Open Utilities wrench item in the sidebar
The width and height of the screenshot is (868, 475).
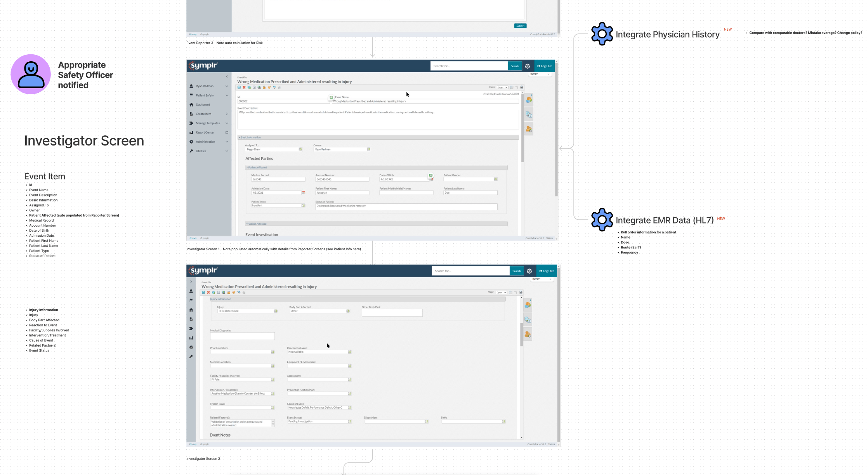(200, 151)
